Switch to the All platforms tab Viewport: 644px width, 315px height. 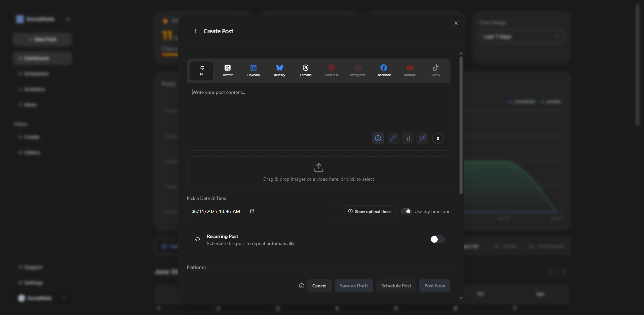[x=201, y=70]
